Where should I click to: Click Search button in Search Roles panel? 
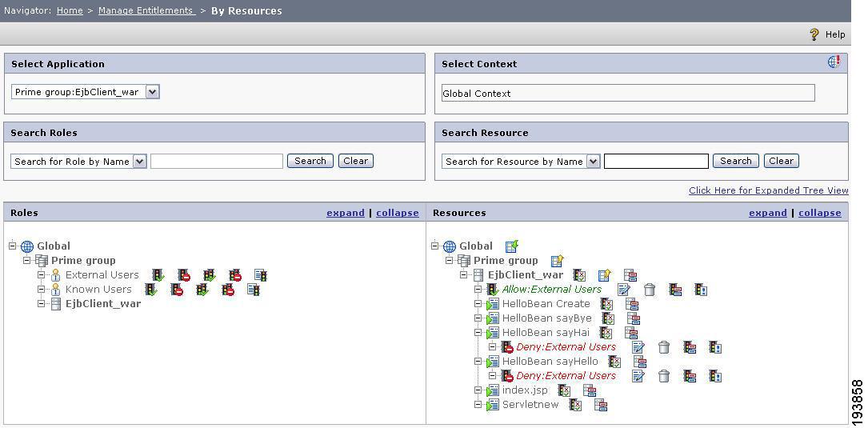coord(310,161)
